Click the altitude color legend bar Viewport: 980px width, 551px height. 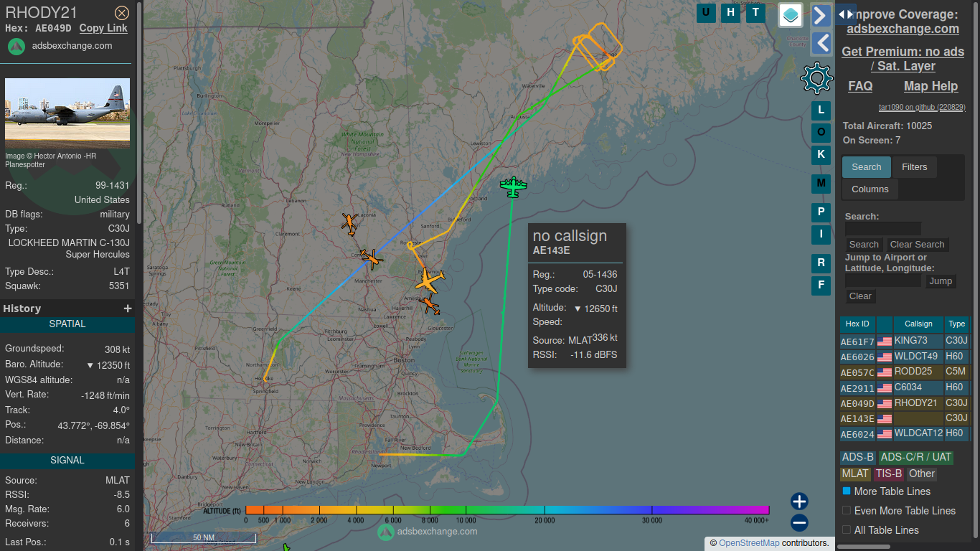(x=507, y=510)
